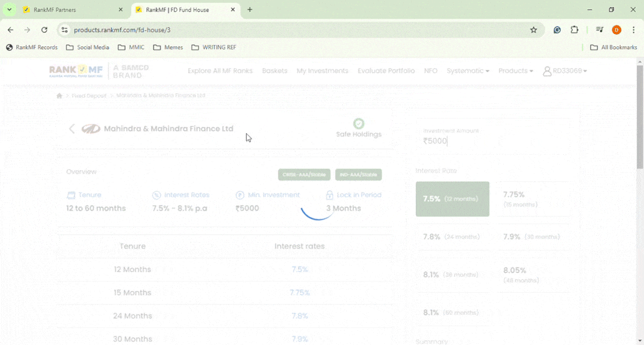
Task: Open Baskets menu item
Action: pos(275,71)
